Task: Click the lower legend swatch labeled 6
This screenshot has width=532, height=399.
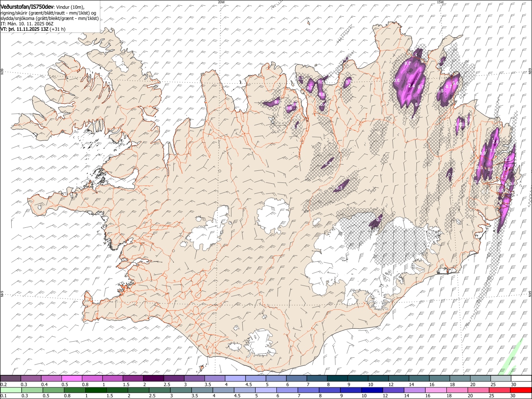Action: pyautogui.click(x=287, y=390)
